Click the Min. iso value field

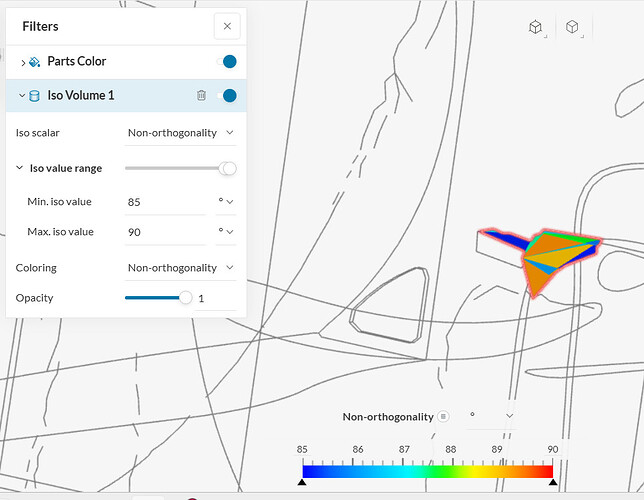tap(165, 202)
